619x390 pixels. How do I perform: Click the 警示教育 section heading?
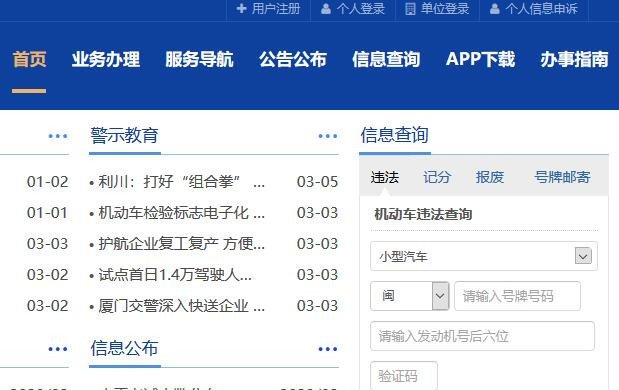pyautogui.click(x=124, y=135)
